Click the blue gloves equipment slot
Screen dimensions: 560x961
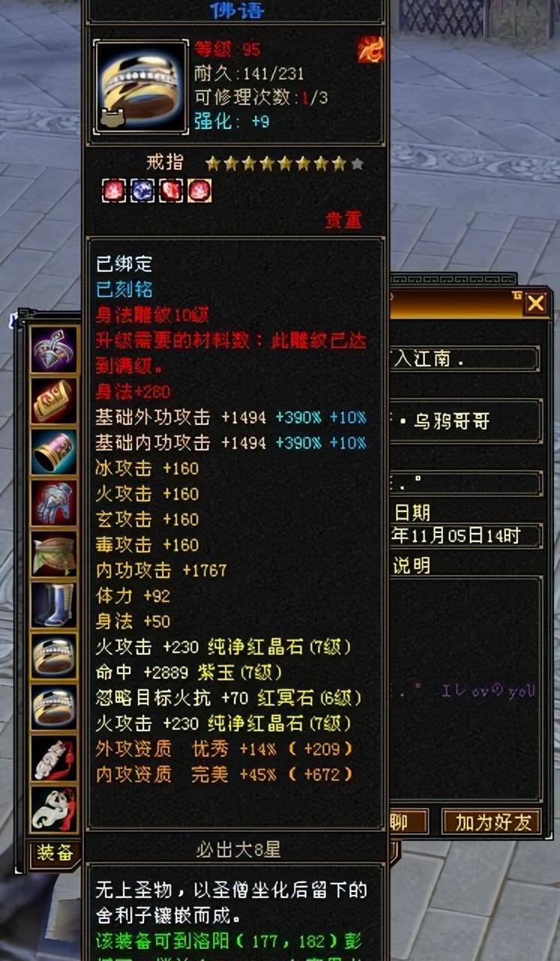click(54, 503)
